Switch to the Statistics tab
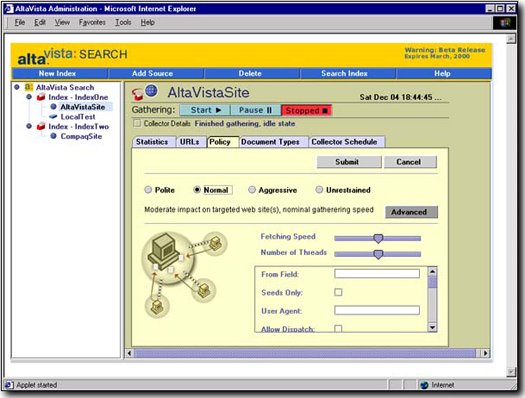The height and width of the screenshot is (398, 525). tap(154, 142)
